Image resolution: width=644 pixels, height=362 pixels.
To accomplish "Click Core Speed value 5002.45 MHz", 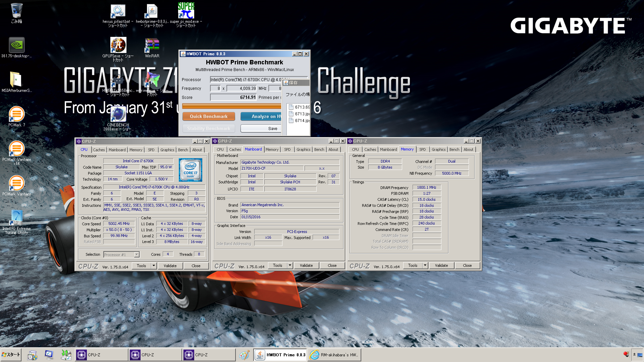I will coord(119,224).
